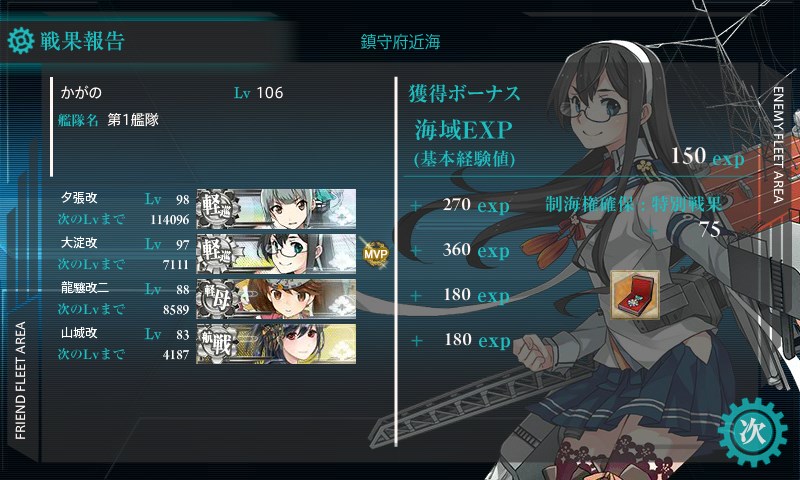This screenshot has height=480, width=800.
Task: Click the gear icon beside 戦果報告
Action: click(x=21, y=41)
